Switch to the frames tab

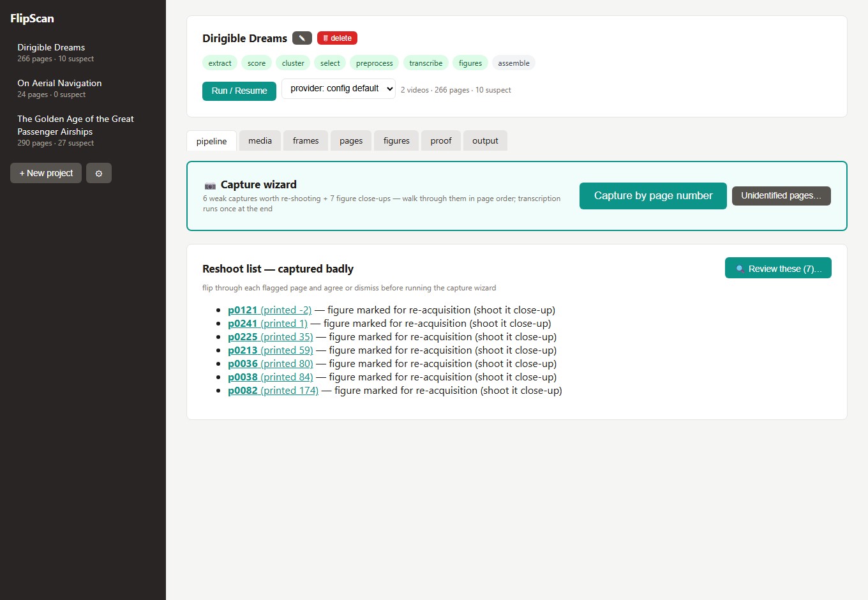[306, 140]
